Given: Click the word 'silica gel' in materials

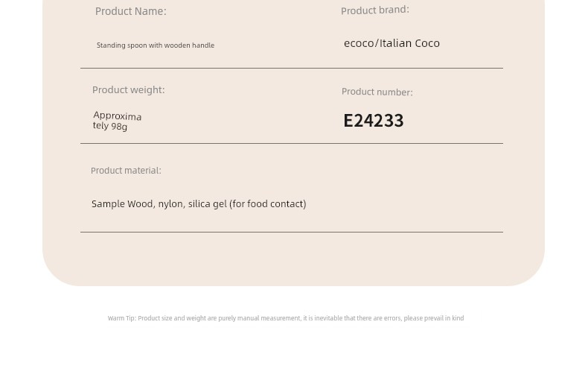Looking at the screenshot, I should point(208,204).
